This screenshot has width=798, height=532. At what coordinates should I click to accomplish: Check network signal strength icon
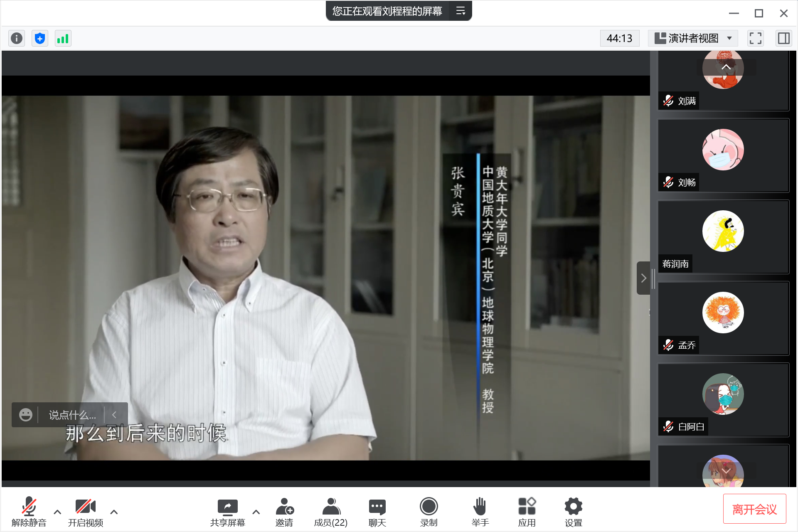point(63,38)
